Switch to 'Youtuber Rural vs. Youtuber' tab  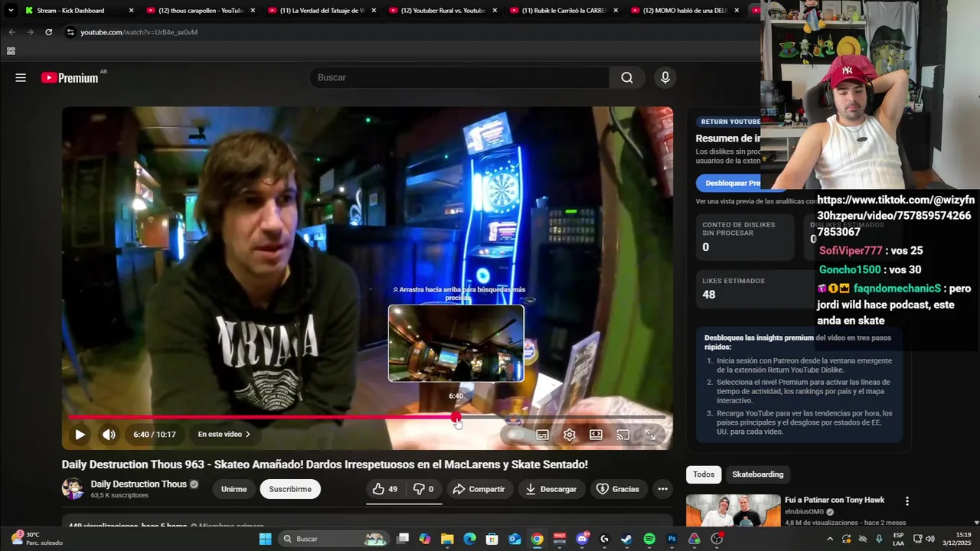(443, 11)
